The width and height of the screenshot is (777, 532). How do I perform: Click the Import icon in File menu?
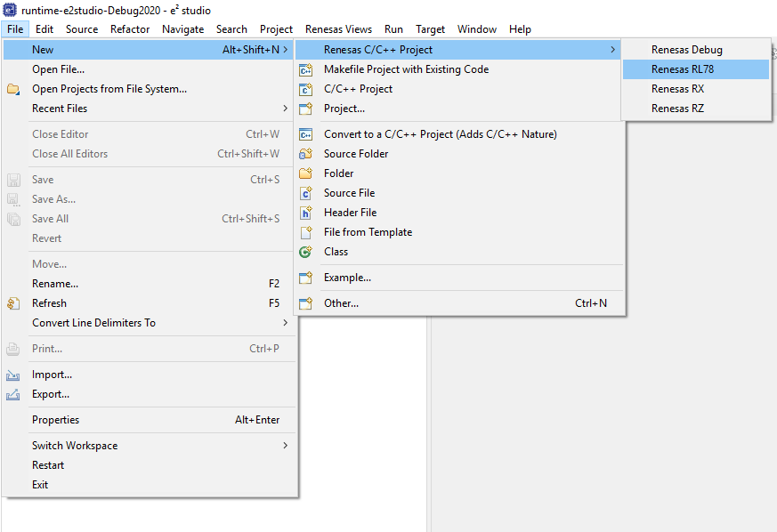click(x=13, y=375)
